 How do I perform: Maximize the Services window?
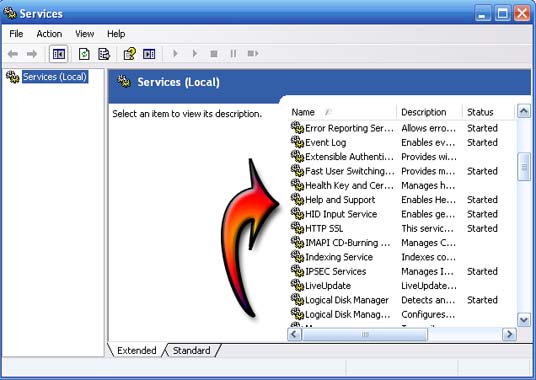point(502,14)
